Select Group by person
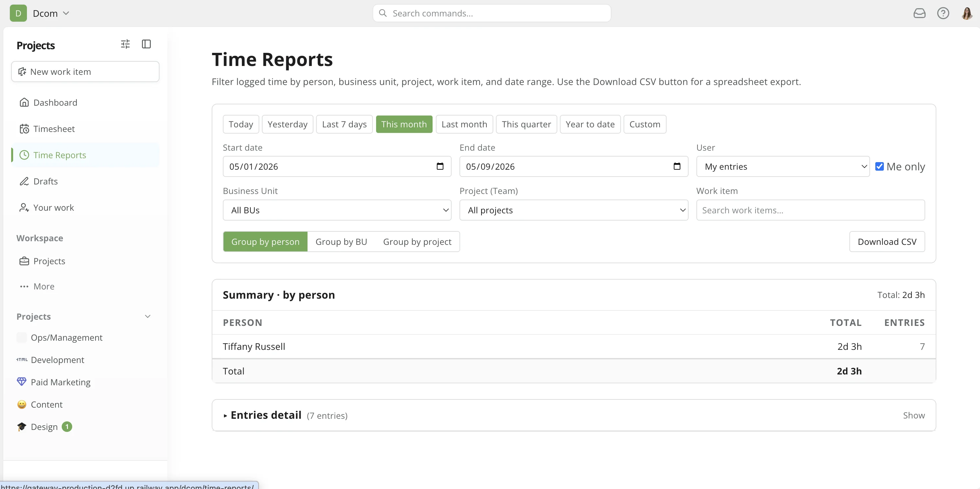Screen dimensions: 980x489 click(x=265, y=242)
